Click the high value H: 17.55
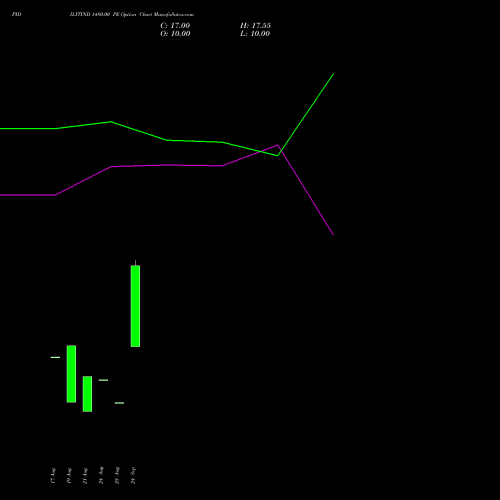 255,26
